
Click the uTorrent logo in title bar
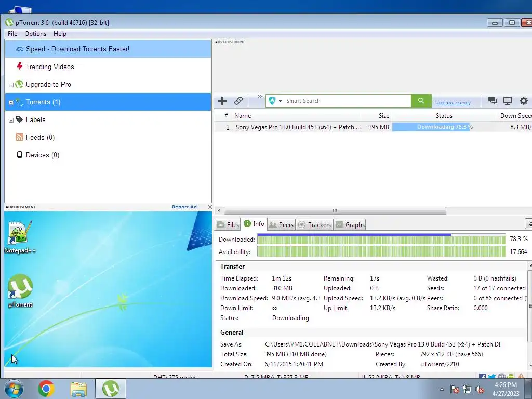[x=9, y=23]
